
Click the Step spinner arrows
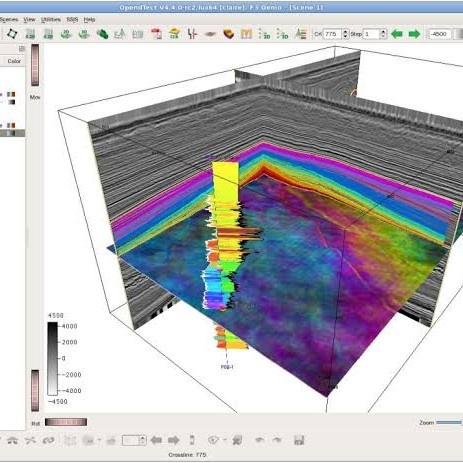pyautogui.click(x=383, y=34)
